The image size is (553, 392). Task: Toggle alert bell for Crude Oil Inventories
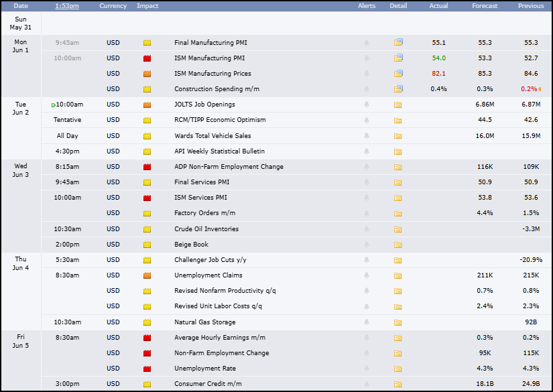[367, 229]
